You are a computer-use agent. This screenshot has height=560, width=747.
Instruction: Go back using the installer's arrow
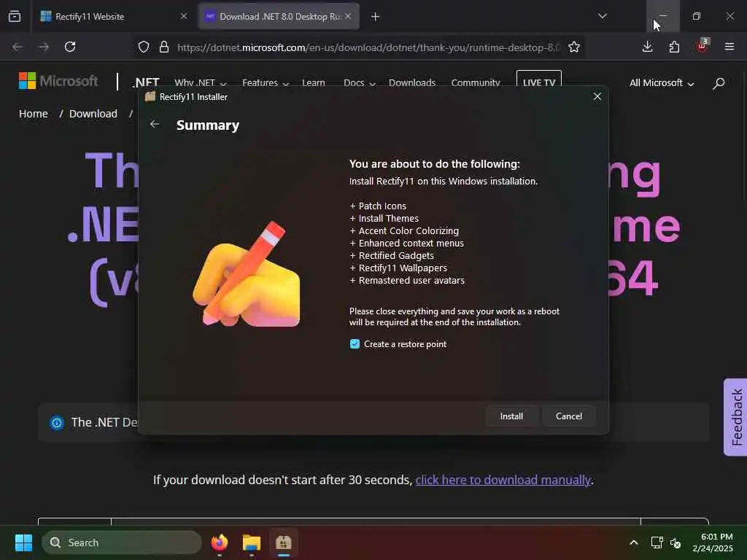[155, 124]
